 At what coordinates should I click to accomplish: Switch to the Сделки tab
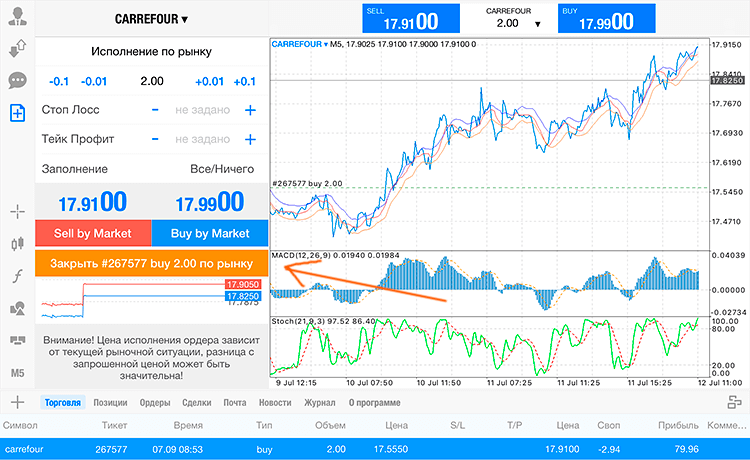coord(197,403)
